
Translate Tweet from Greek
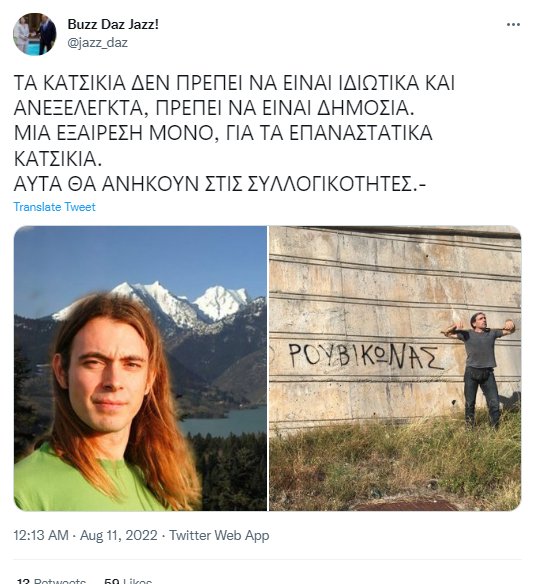[x=55, y=207]
